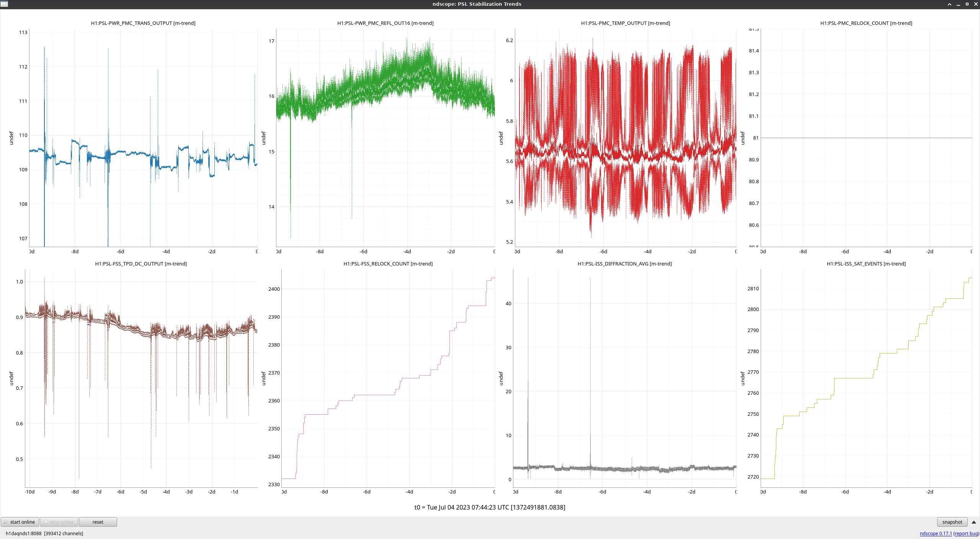The width and height of the screenshot is (980, 539).
Task: Click inside the red PMC_TEMP_OUTPUT plot
Action: pos(626,138)
